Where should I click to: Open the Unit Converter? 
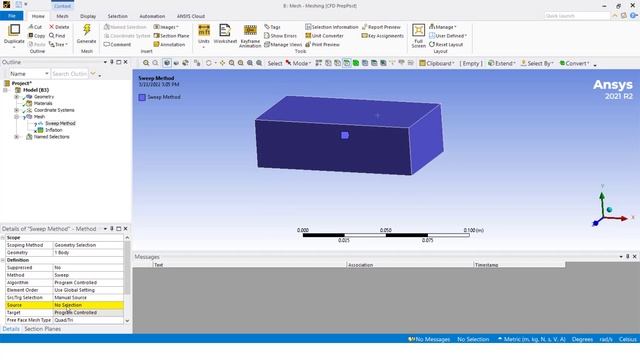click(324, 36)
